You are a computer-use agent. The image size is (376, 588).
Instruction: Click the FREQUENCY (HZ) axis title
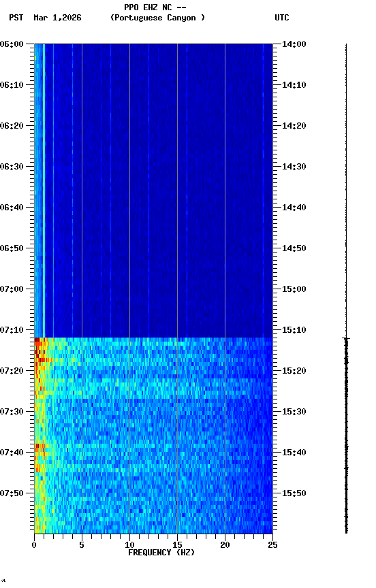point(161,553)
